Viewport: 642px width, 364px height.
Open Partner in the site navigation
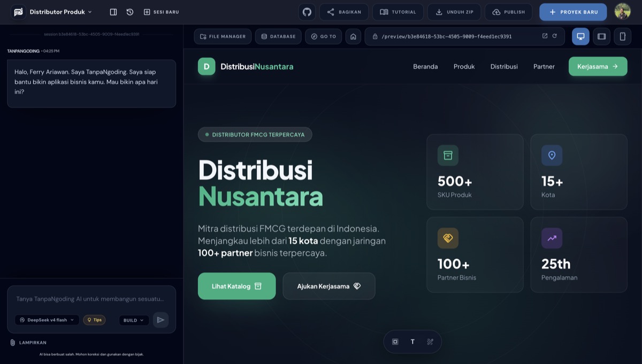click(x=544, y=66)
